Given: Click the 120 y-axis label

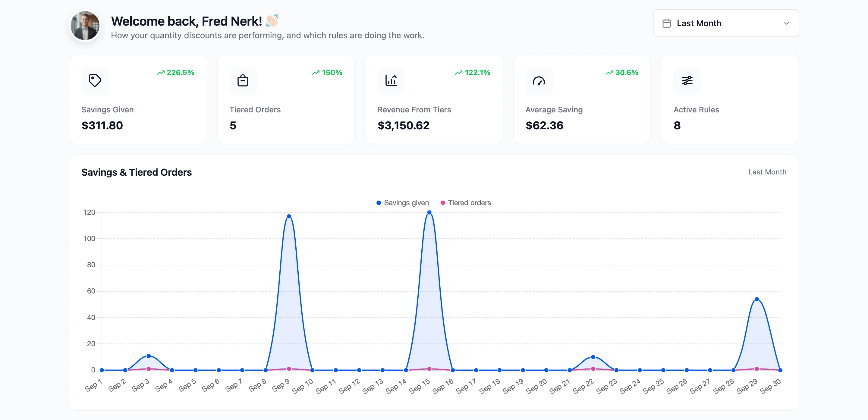Looking at the screenshot, I should coord(89,212).
